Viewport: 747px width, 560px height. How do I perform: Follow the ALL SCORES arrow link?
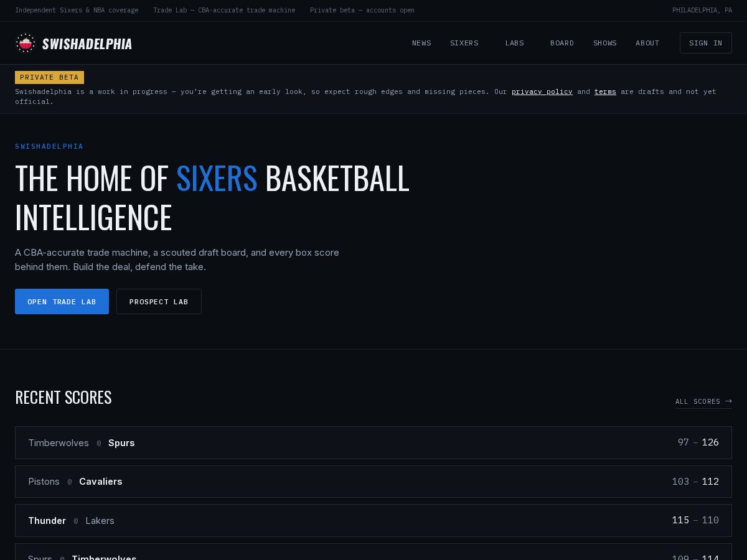click(x=703, y=401)
